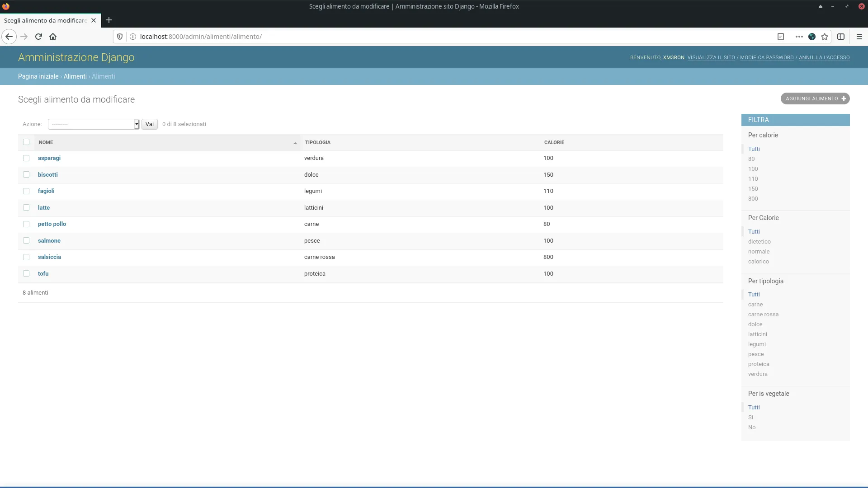
Task: Open the Firefox application menu
Action: tap(860, 37)
